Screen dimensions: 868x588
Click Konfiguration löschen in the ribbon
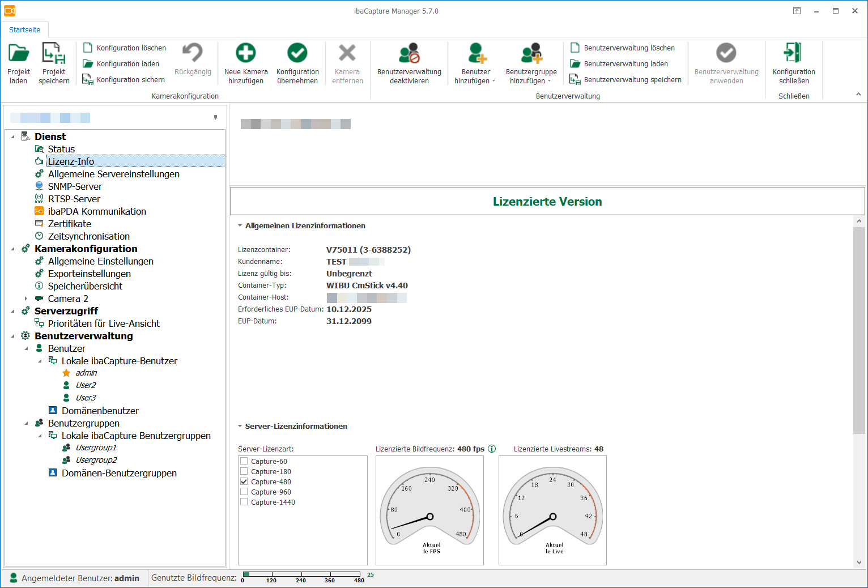(125, 48)
